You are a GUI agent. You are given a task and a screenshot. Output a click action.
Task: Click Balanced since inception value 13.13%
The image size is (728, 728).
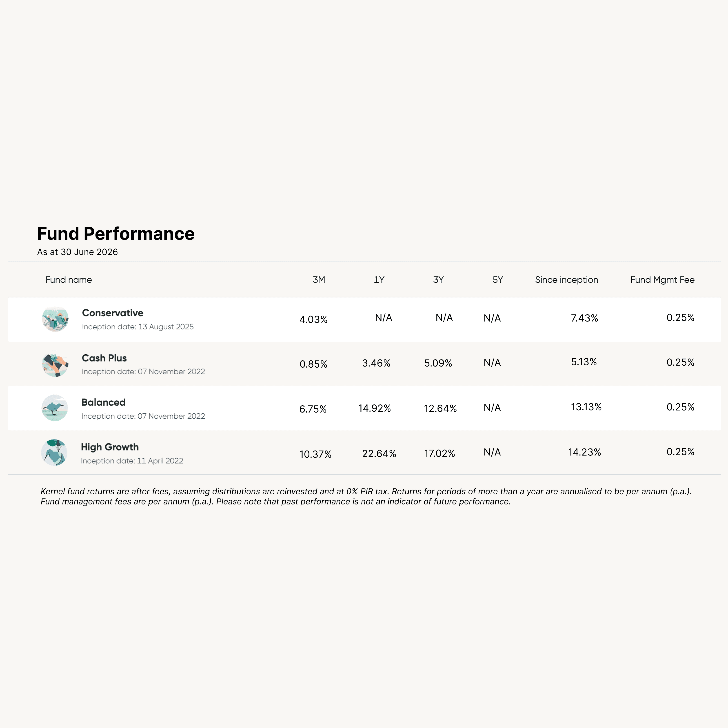pyautogui.click(x=586, y=407)
